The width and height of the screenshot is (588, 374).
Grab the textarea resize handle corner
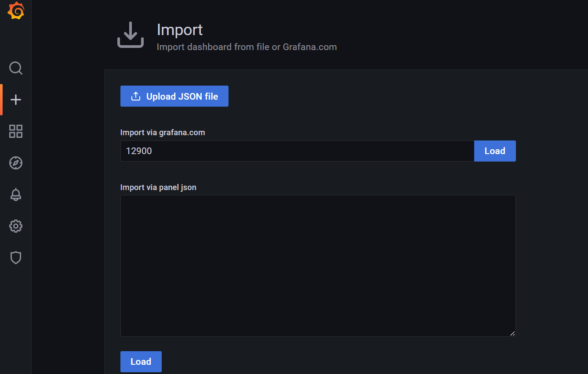(512, 333)
